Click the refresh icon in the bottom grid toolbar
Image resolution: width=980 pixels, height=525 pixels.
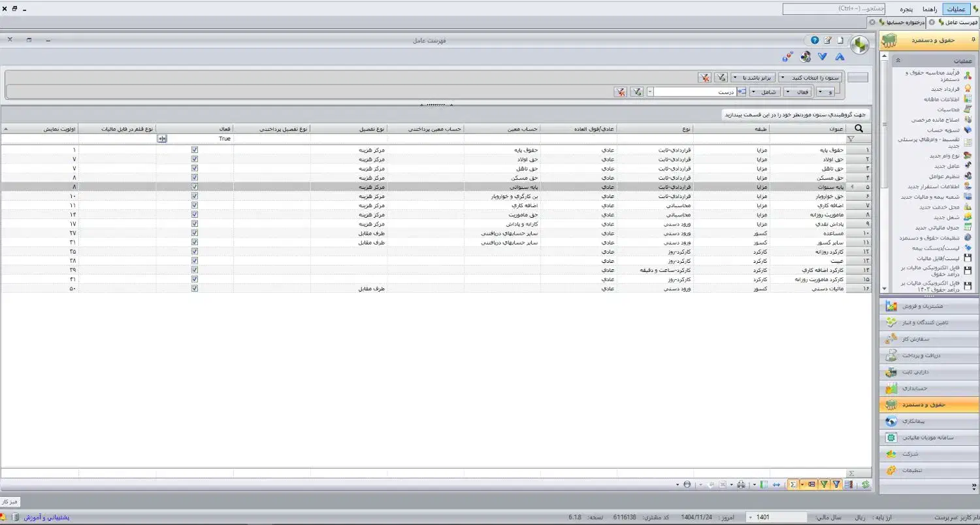tap(866, 484)
